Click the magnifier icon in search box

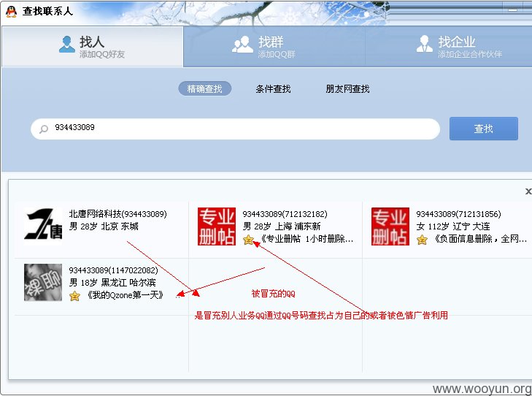point(44,129)
